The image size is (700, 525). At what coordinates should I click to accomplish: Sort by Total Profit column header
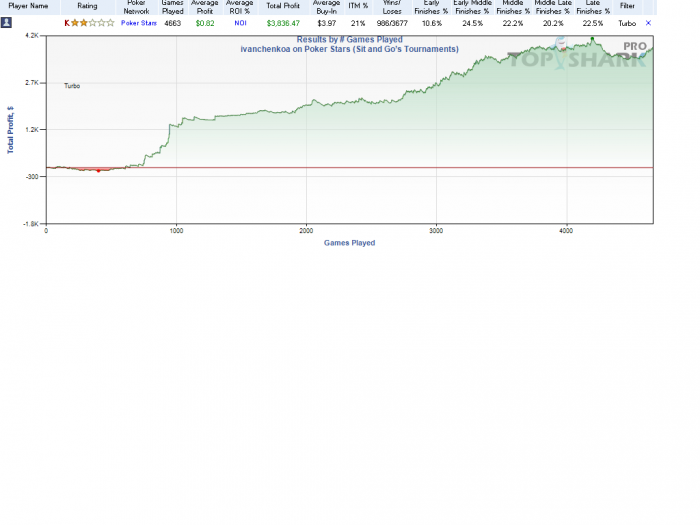[283, 6]
